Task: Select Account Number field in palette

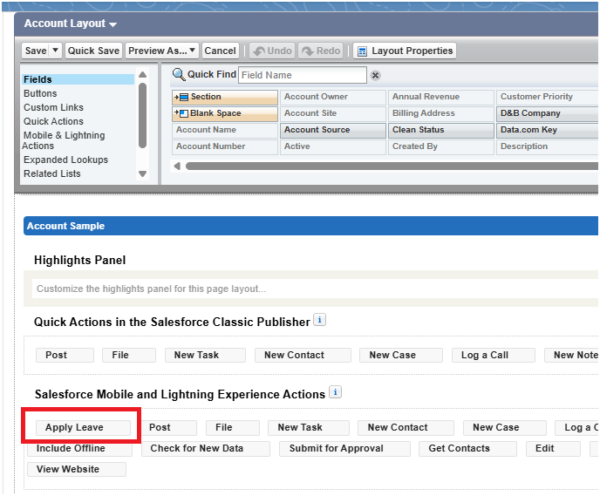Action: click(x=225, y=147)
